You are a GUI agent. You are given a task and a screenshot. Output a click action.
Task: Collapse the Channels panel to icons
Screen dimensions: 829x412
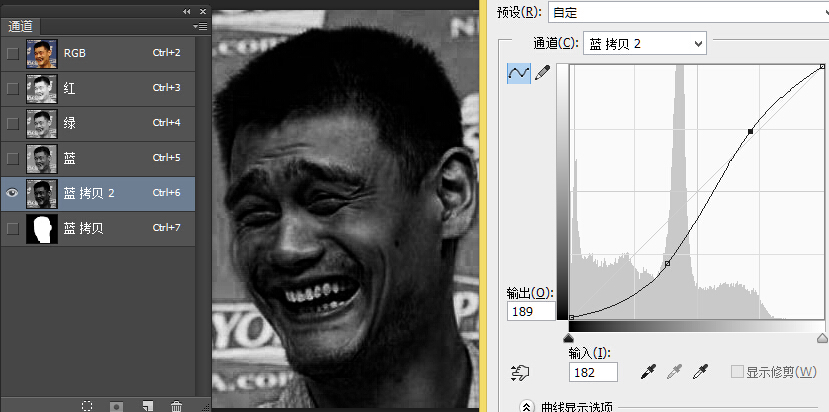(x=186, y=11)
